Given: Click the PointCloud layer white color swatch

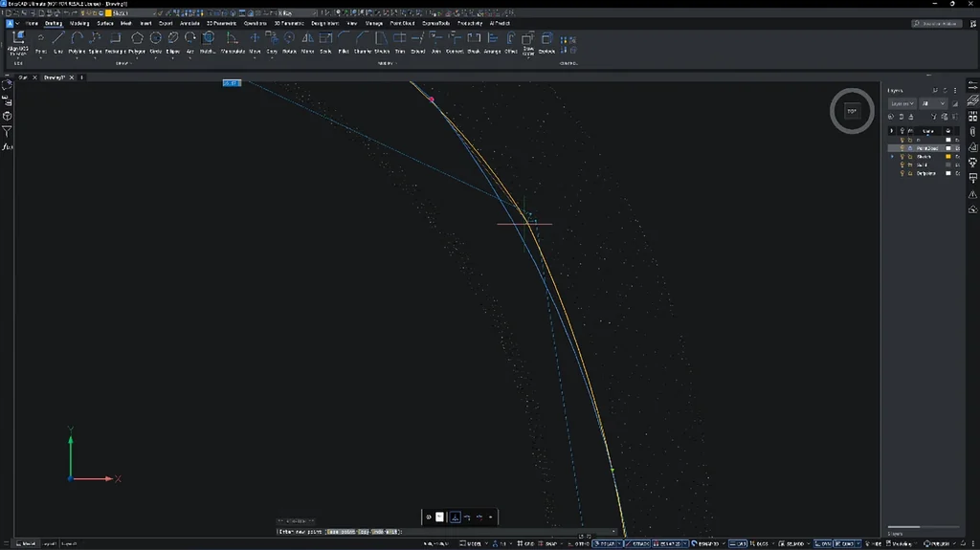Looking at the screenshot, I should click(x=948, y=148).
